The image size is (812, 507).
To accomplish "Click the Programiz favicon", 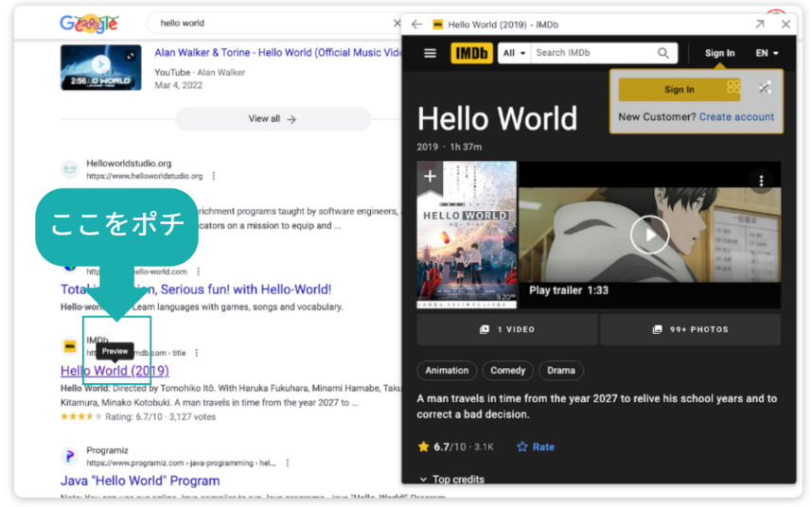I will pyautogui.click(x=70, y=456).
